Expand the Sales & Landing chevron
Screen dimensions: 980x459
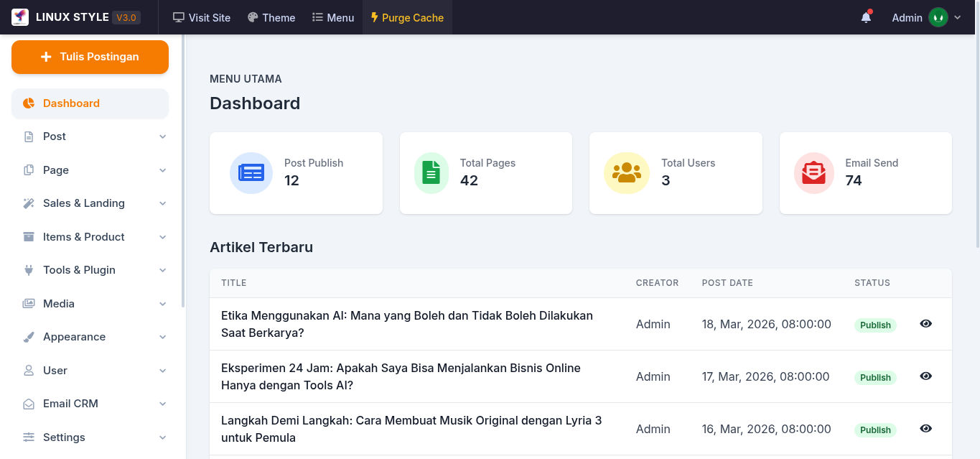(x=163, y=203)
